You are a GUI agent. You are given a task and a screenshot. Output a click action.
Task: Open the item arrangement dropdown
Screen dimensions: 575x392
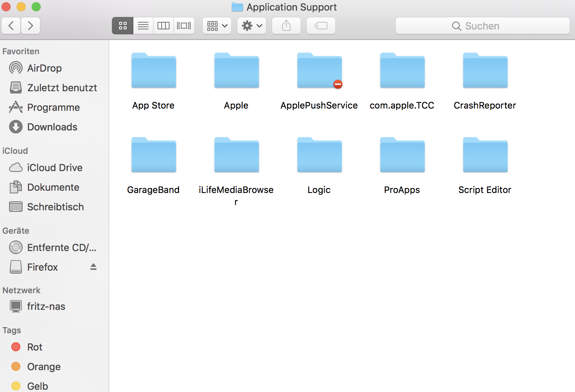click(x=217, y=26)
